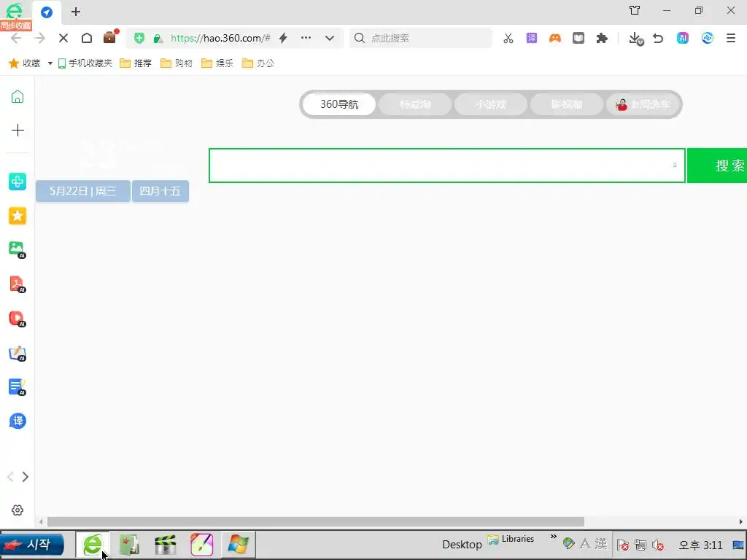
Task: Click the sidebar right chevron arrow
Action: [x=26, y=477]
